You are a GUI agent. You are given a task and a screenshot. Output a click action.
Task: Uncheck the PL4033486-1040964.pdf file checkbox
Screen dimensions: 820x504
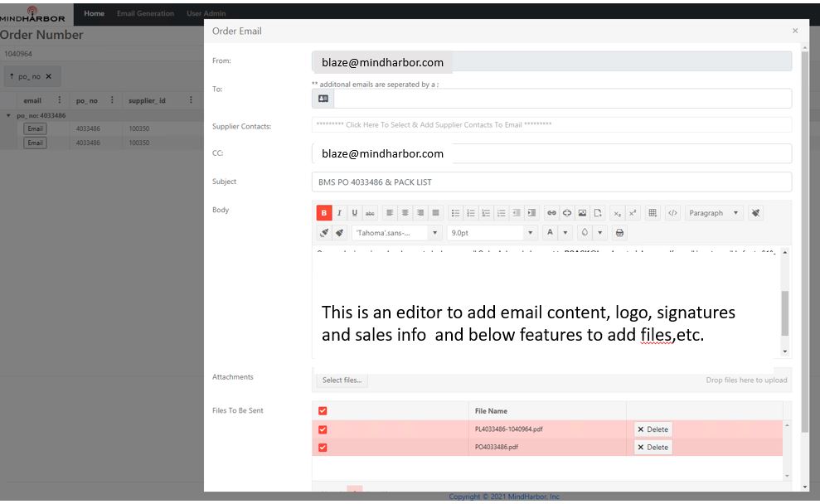pyautogui.click(x=323, y=429)
